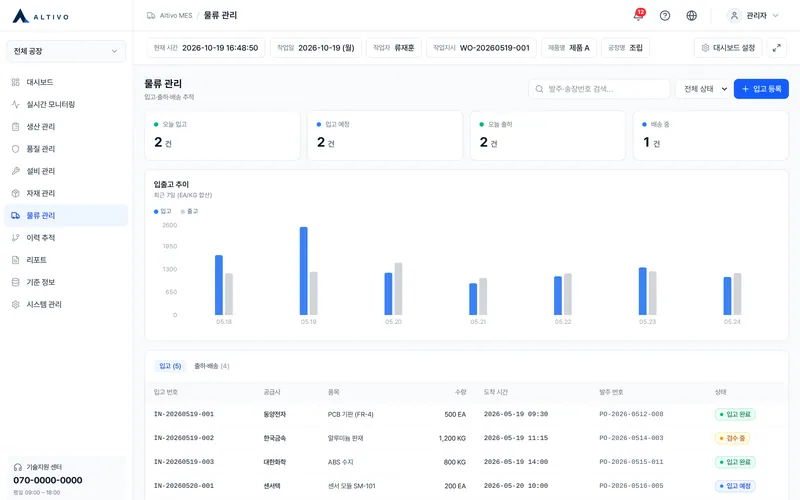
Task: Click the breadcrumb truck icon
Action: 151,16
